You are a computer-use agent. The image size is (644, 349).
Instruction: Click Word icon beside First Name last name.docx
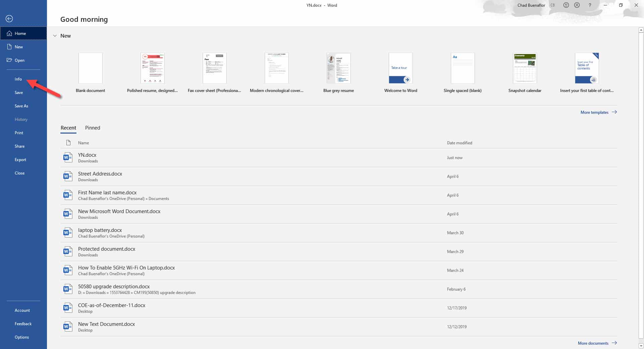pos(68,195)
